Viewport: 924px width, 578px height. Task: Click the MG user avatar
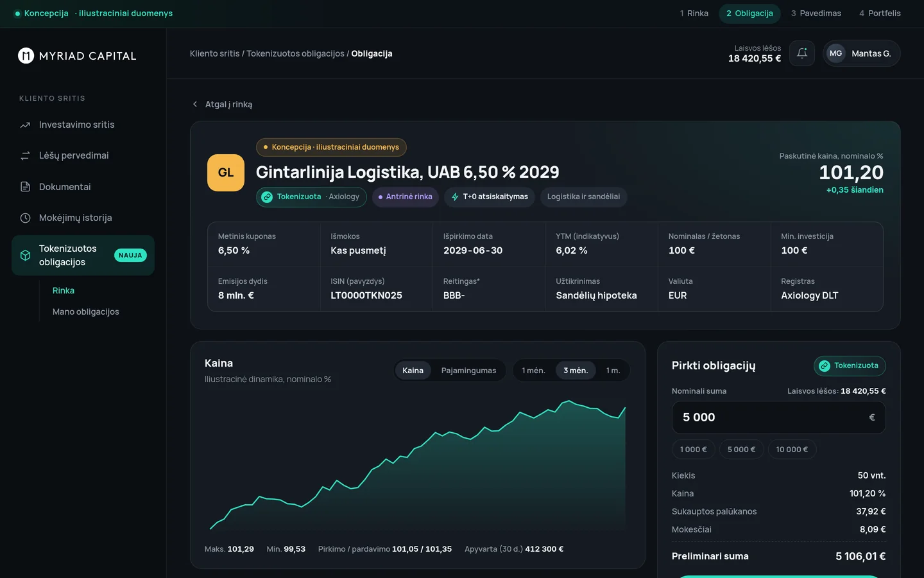pyautogui.click(x=835, y=53)
